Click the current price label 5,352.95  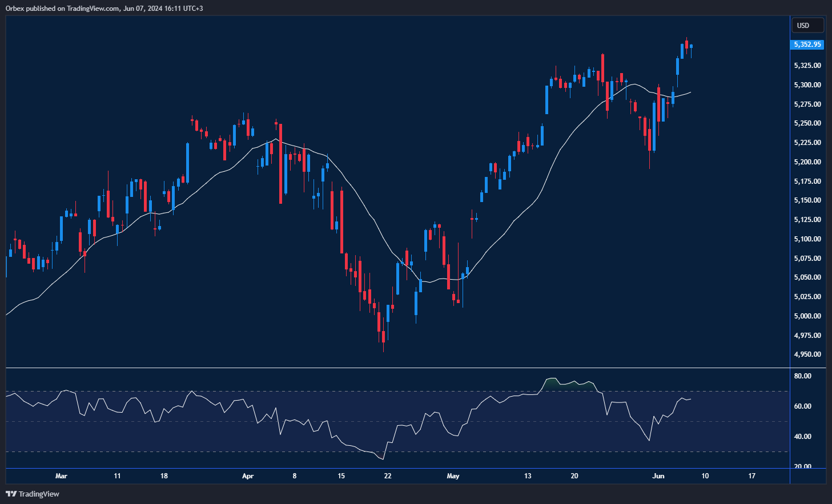point(807,45)
